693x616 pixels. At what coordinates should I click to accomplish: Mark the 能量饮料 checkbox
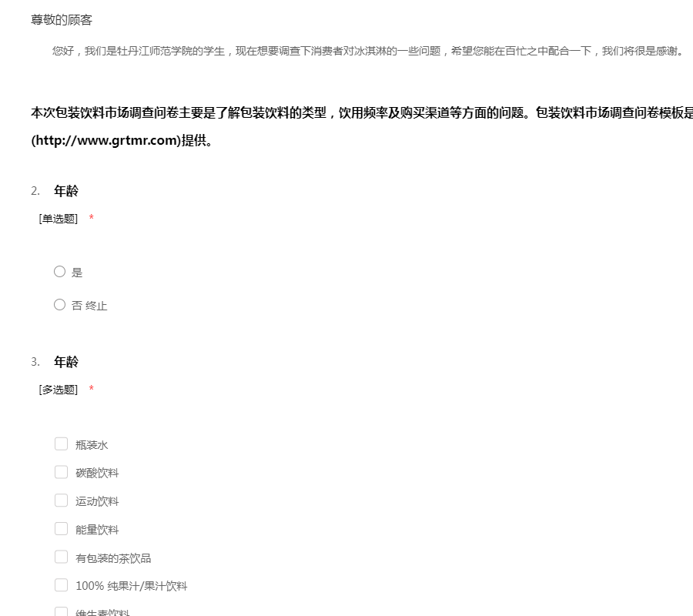tap(62, 529)
